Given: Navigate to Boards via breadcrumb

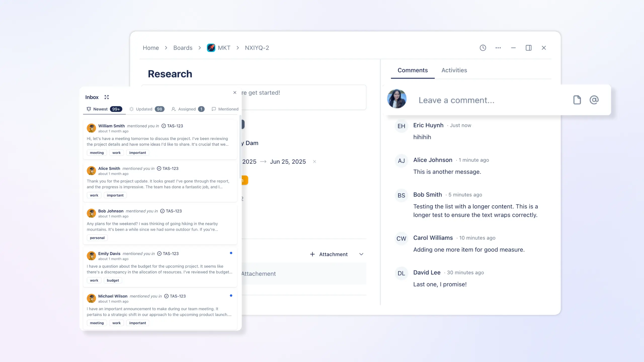Looking at the screenshot, I should click(x=183, y=48).
